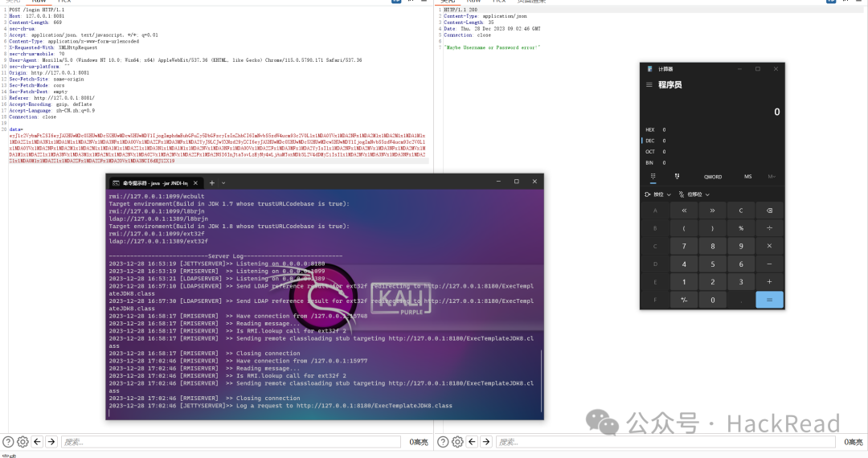Click digit 0 on calculator keypad

pyautogui.click(x=712, y=300)
